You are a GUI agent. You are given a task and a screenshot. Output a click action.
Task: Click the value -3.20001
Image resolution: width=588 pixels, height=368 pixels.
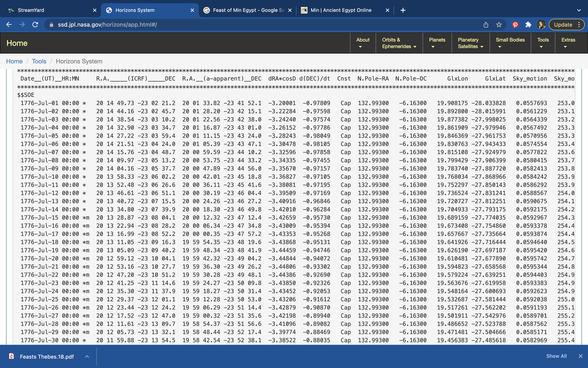[x=282, y=103]
